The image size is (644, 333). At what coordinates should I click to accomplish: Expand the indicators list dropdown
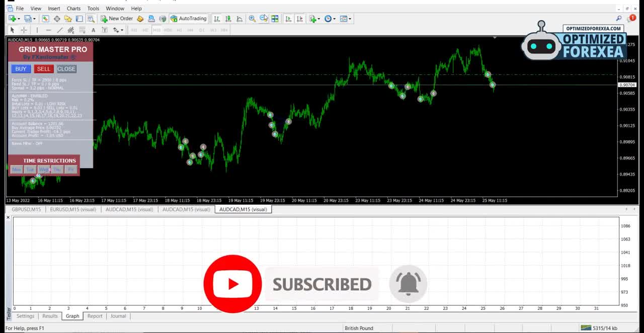[x=319, y=19]
